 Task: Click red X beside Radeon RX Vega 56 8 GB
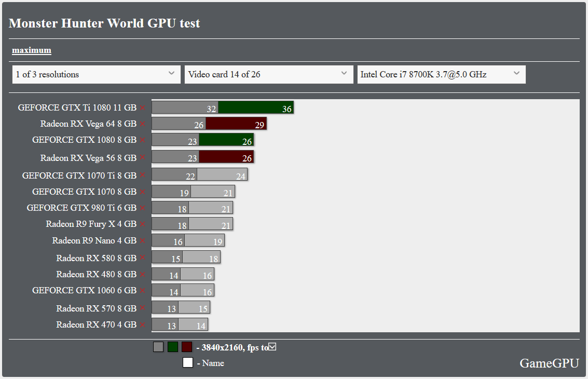pos(143,158)
